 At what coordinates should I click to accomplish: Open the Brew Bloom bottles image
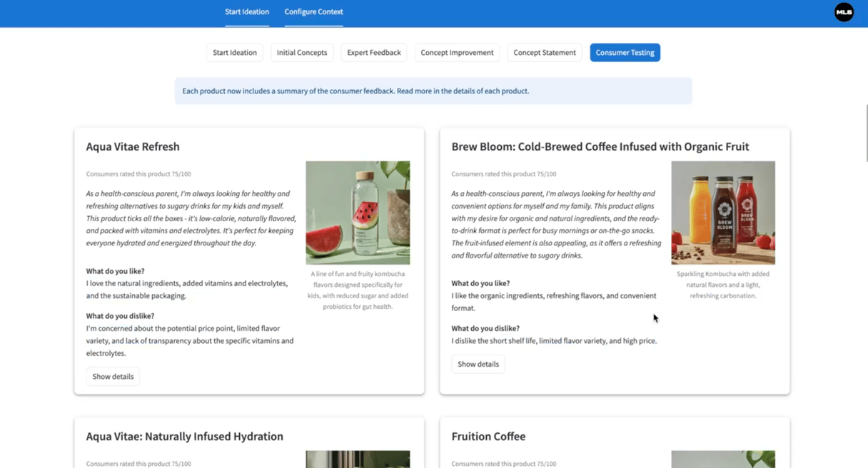click(722, 213)
